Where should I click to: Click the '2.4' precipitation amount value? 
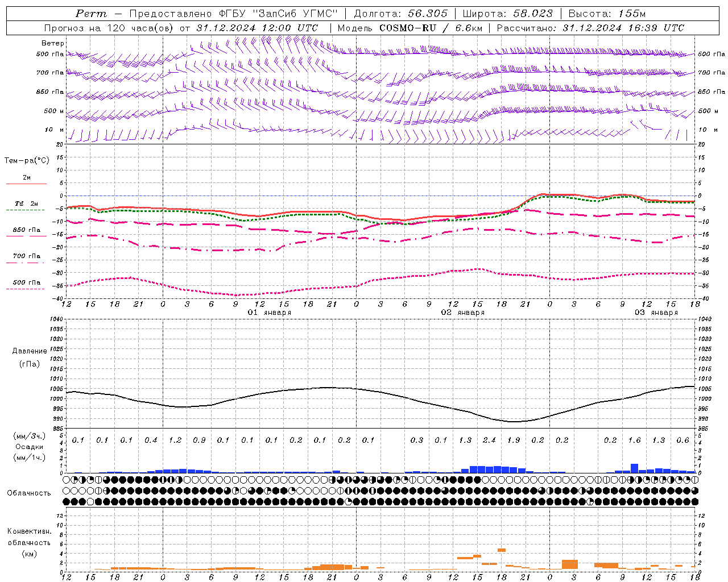point(489,440)
